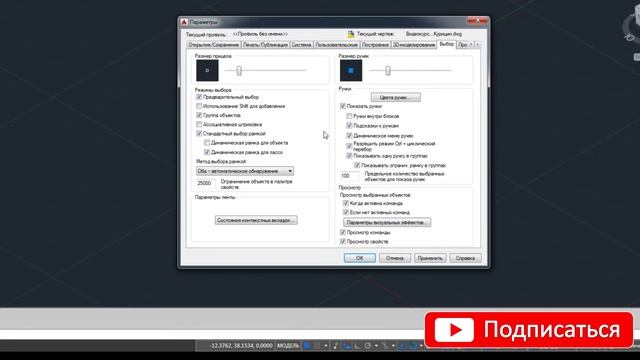Toggle the Просмотр свойств checkbox
Viewport: 640px width, 360px height.
[x=343, y=242]
